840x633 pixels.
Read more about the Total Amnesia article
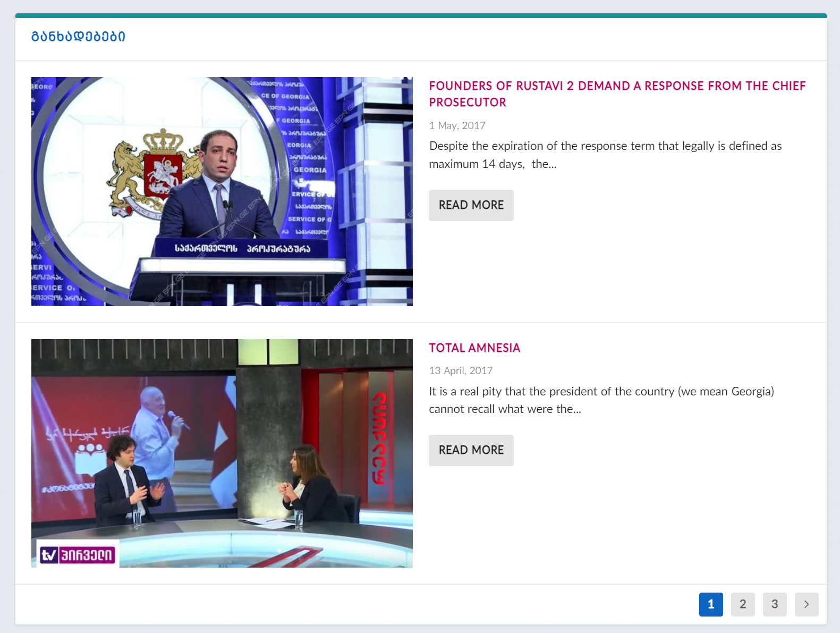(471, 450)
